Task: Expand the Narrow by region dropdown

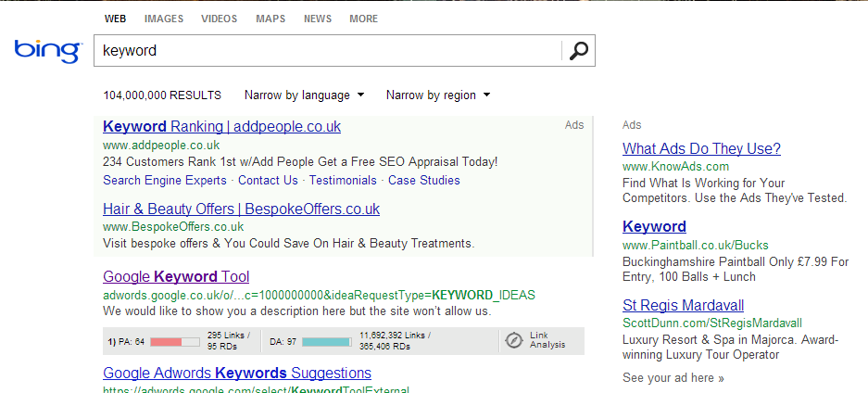Action: pyautogui.click(x=438, y=95)
